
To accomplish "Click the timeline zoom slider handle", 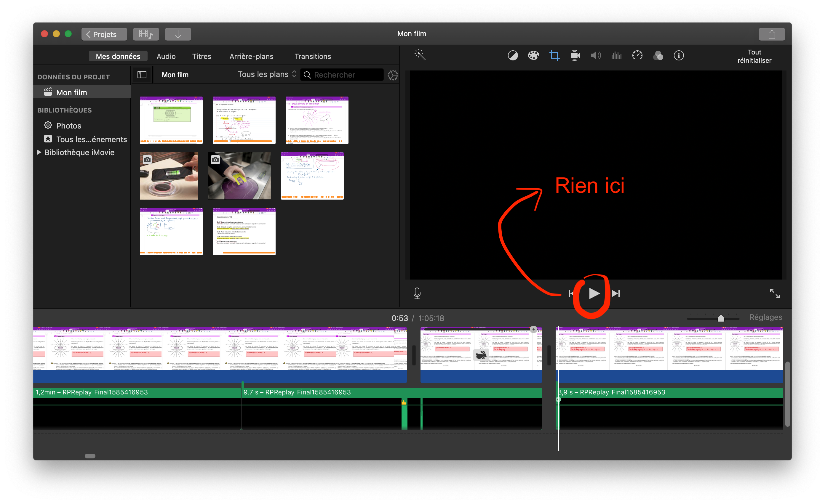I will pyautogui.click(x=721, y=318).
